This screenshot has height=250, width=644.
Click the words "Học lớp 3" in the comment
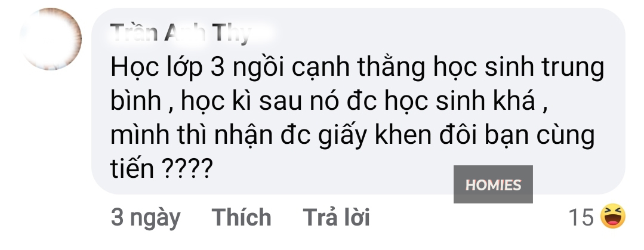167,68
